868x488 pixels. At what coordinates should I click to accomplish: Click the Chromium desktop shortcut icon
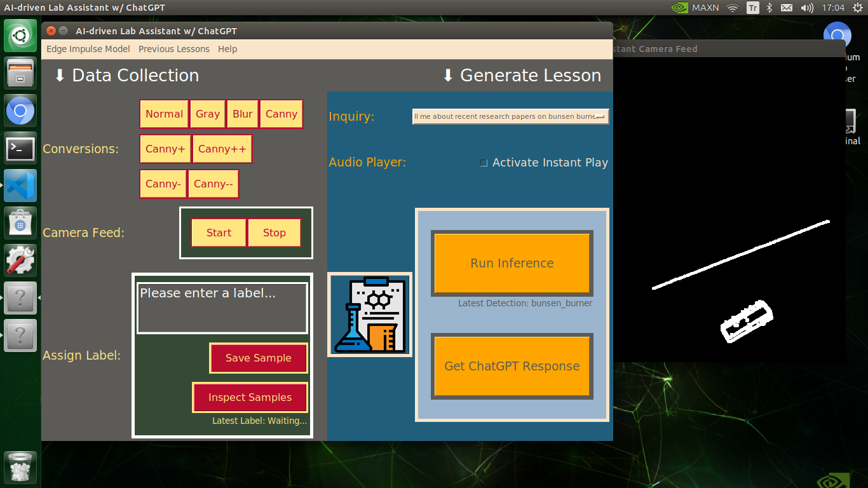tap(837, 35)
